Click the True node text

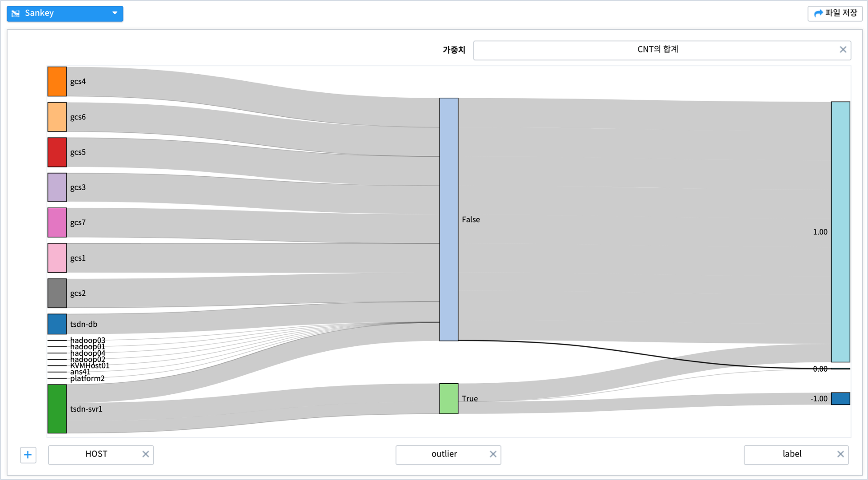pyautogui.click(x=470, y=399)
